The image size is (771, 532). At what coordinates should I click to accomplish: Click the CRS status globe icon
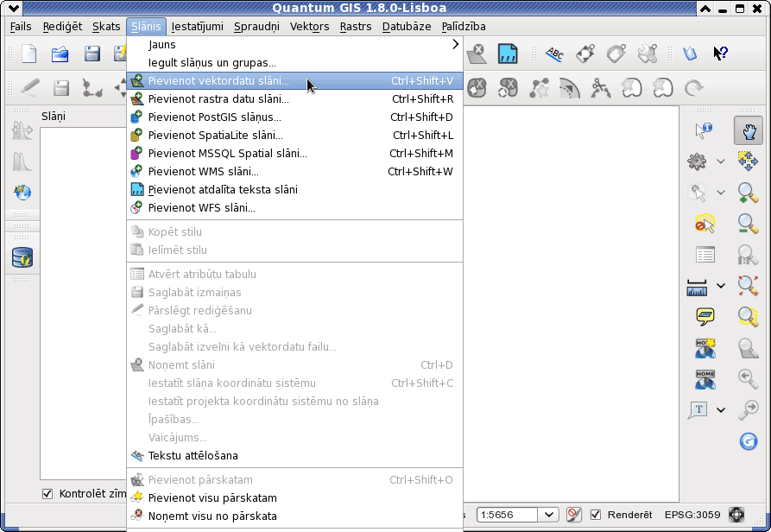[x=736, y=515]
